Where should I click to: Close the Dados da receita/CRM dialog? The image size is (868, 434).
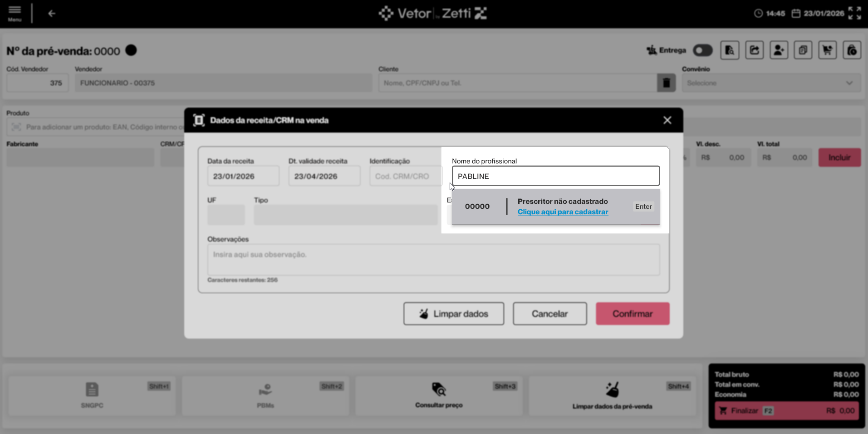667,120
